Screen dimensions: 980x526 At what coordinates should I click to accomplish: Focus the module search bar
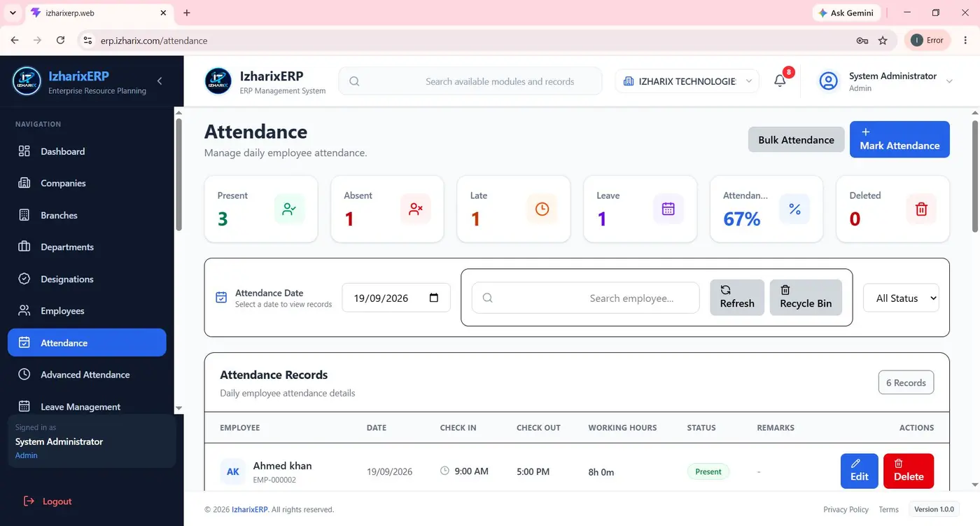point(470,81)
